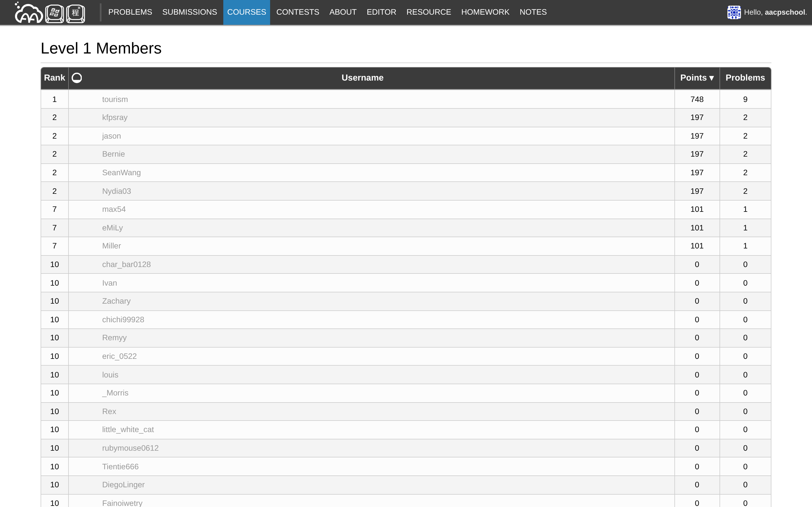Click the aacpschool username in header
The image size is (812, 507).
point(784,12)
